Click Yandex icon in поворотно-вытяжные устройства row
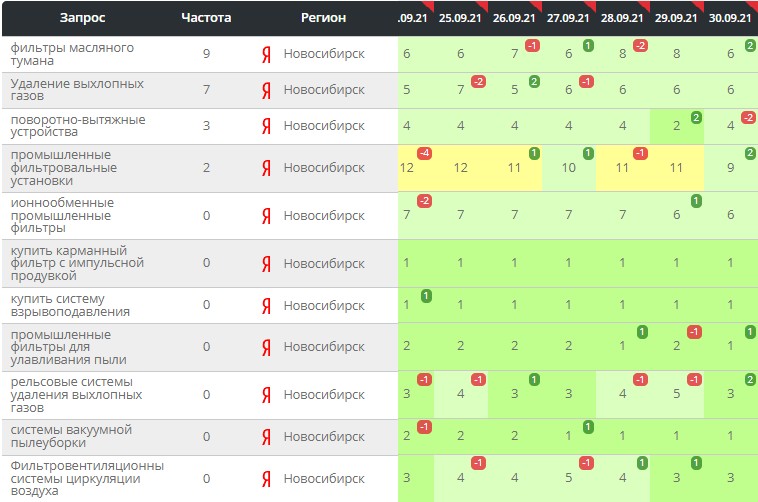This screenshot has height=502, width=758. coord(266,126)
